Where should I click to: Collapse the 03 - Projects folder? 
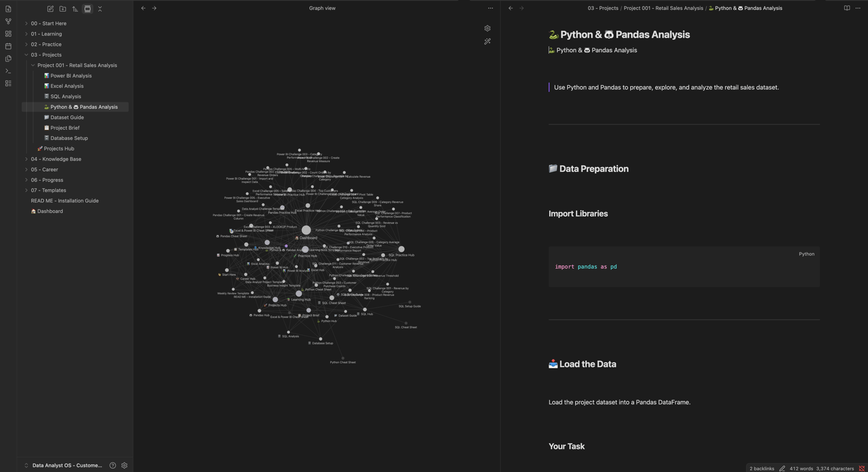(x=26, y=55)
